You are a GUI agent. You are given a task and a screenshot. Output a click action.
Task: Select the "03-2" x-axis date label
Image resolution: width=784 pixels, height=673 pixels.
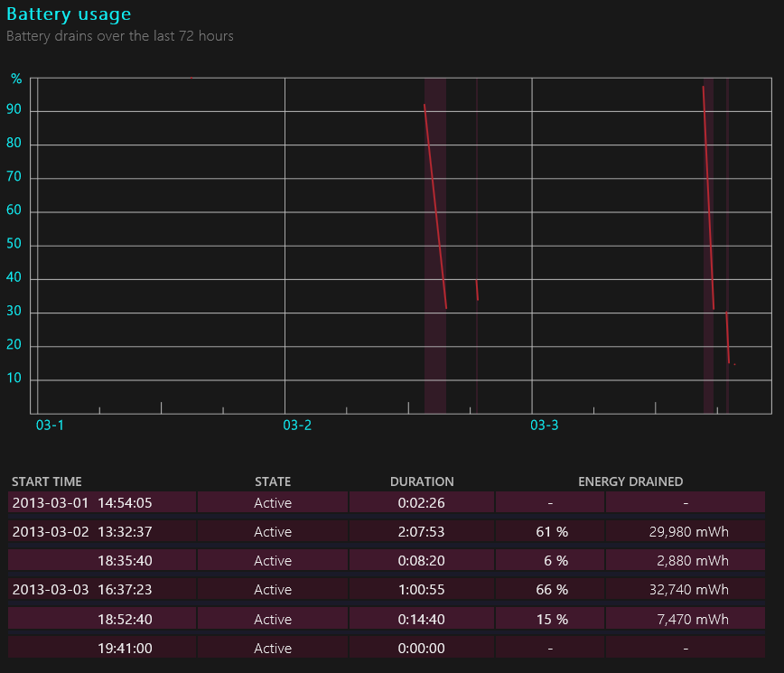(x=297, y=425)
